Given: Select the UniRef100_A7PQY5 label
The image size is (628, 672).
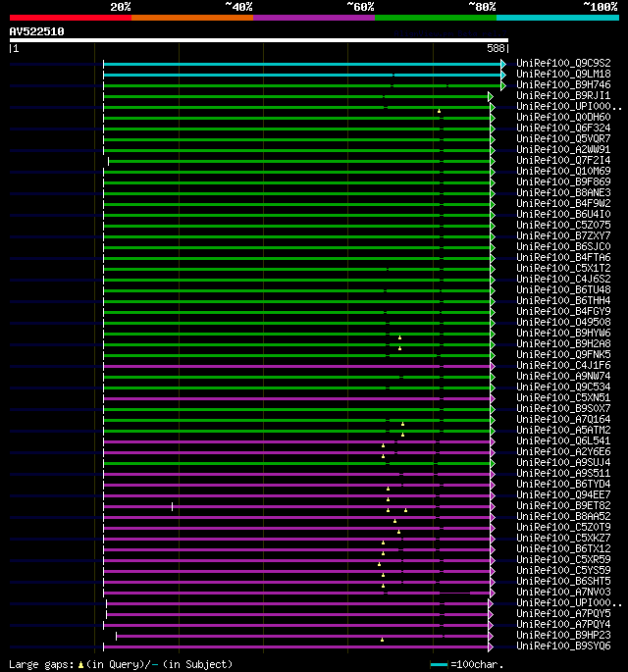Looking at the screenshot, I should [563, 614].
